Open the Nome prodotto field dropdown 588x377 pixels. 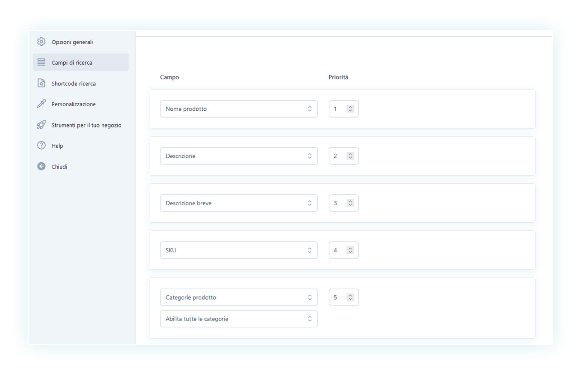point(239,108)
